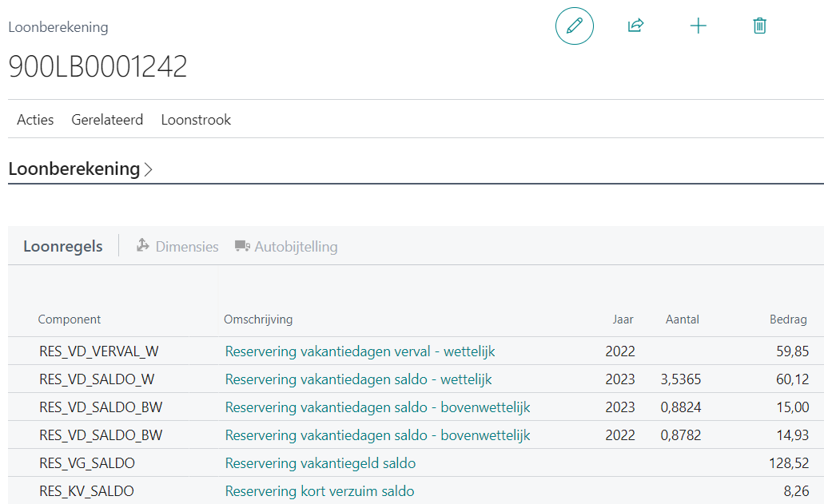The width and height of the screenshot is (824, 504).
Task: Select the RES_VG_SALDO component cell
Action: [86, 463]
